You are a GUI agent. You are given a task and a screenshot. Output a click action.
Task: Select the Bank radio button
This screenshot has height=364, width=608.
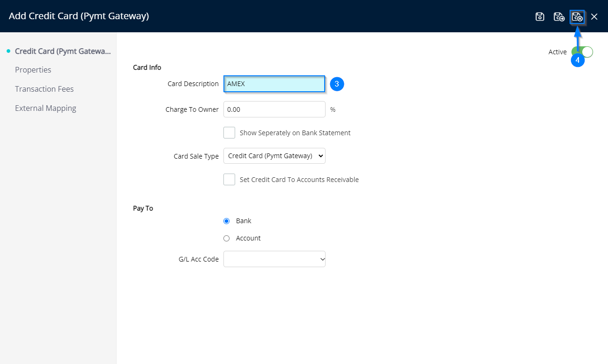coord(227,221)
